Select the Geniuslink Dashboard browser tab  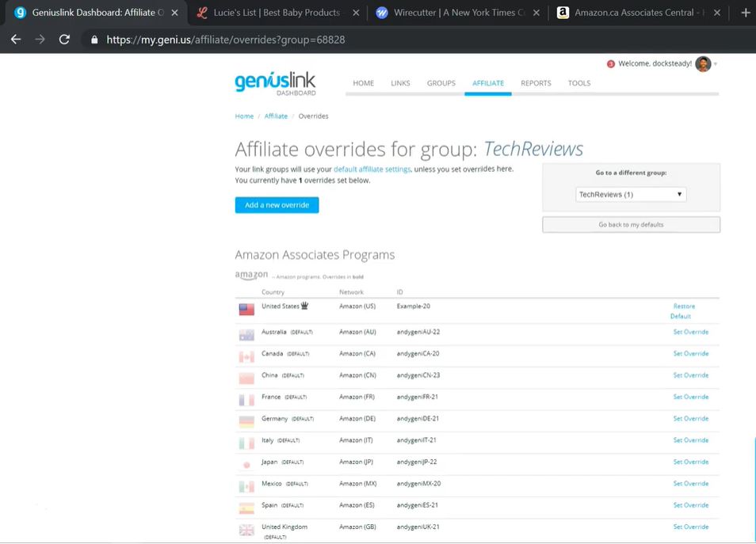(x=95, y=13)
